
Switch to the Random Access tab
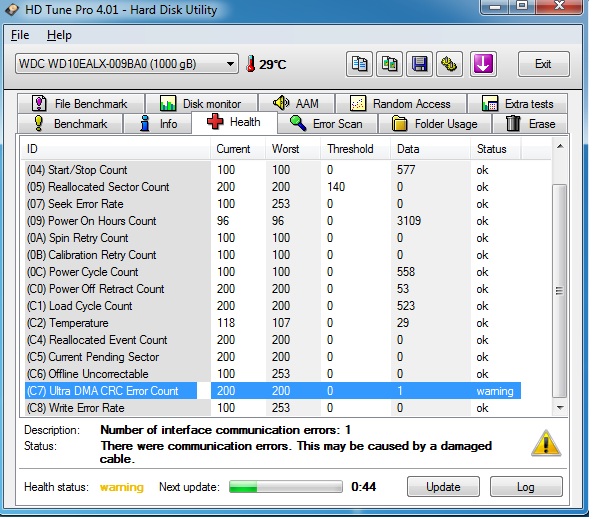pos(401,103)
